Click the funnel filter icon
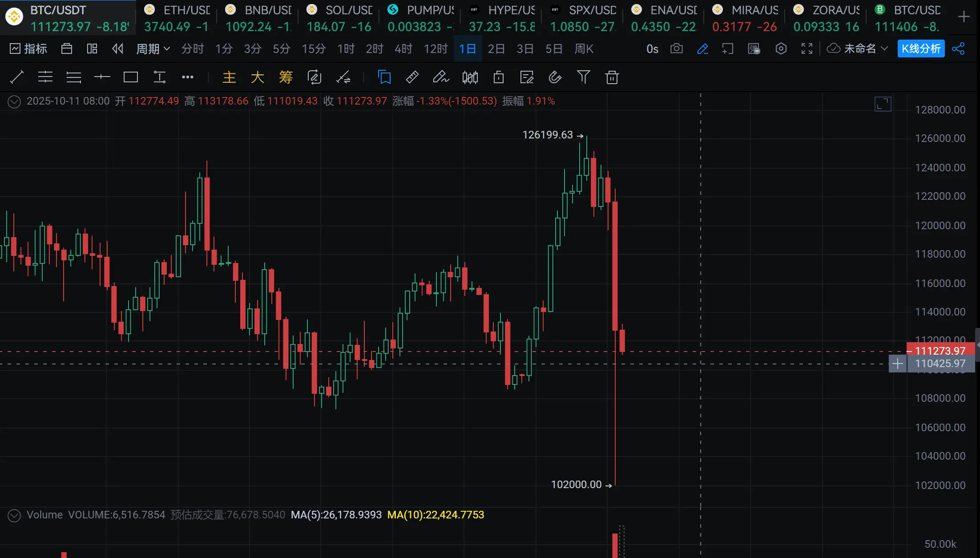 coord(583,77)
